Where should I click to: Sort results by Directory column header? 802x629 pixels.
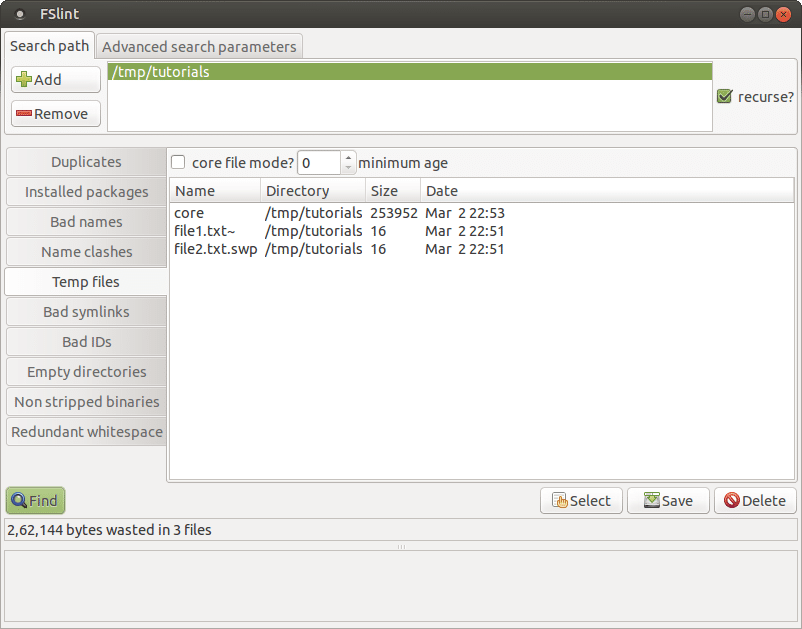click(313, 191)
